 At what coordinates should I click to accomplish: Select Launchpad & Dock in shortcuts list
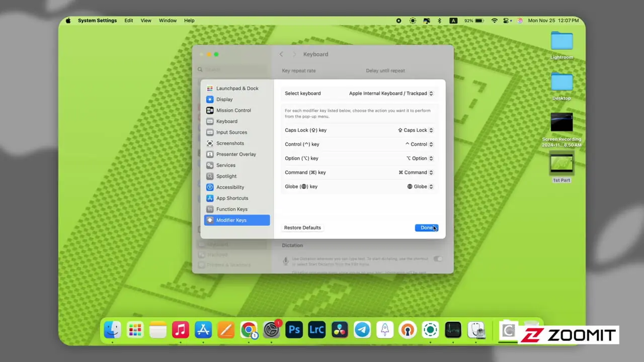pos(237,88)
